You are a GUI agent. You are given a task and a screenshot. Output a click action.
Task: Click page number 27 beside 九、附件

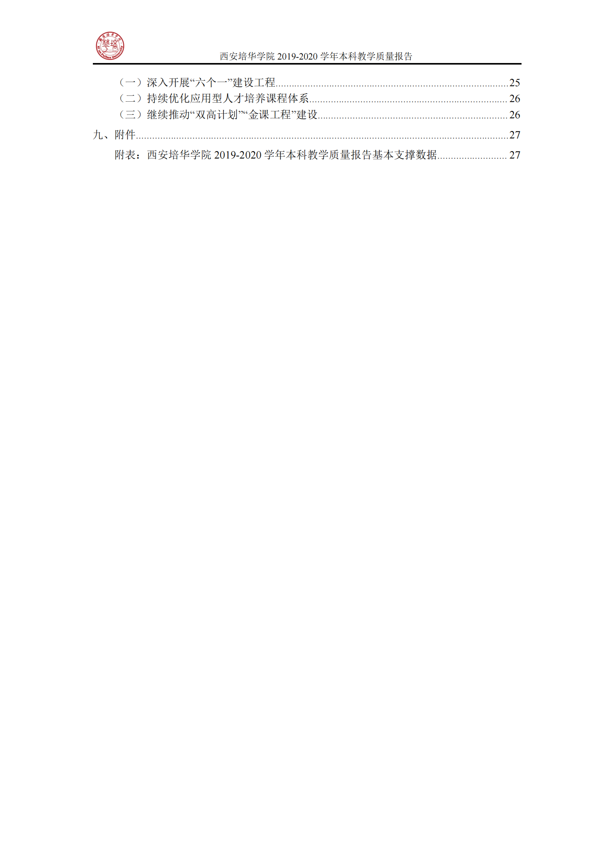click(515, 135)
